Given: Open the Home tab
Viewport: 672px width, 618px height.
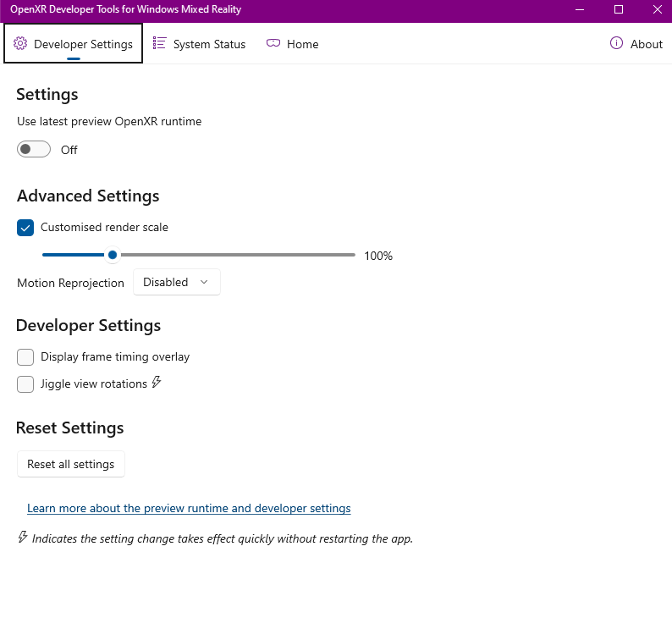Looking at the screenshot, I should tap(292, 44).
